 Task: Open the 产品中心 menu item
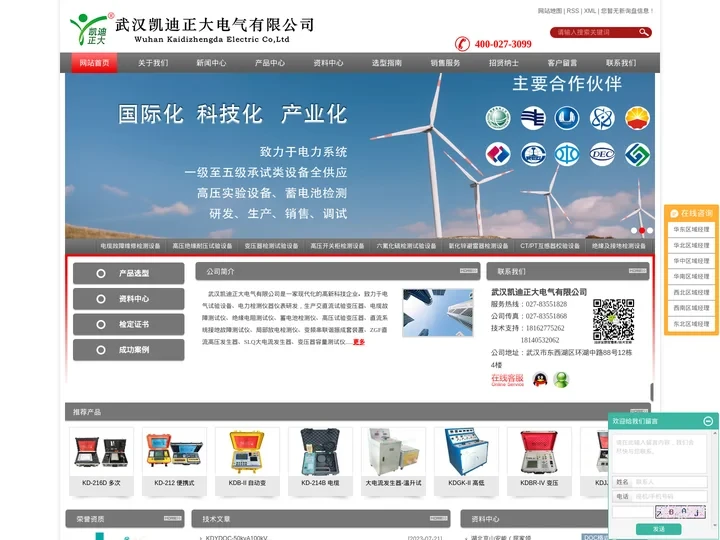(x=270, y=63)
